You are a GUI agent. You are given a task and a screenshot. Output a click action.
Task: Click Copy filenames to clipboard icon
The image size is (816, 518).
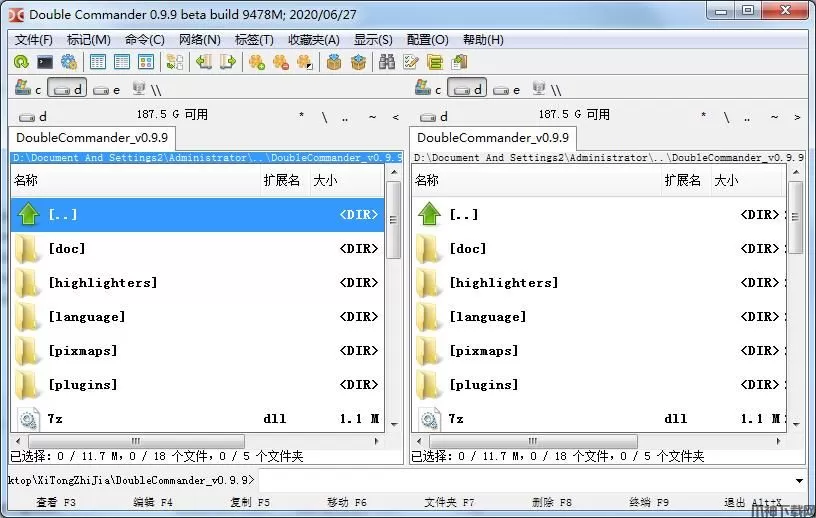[x=460, y=62]
